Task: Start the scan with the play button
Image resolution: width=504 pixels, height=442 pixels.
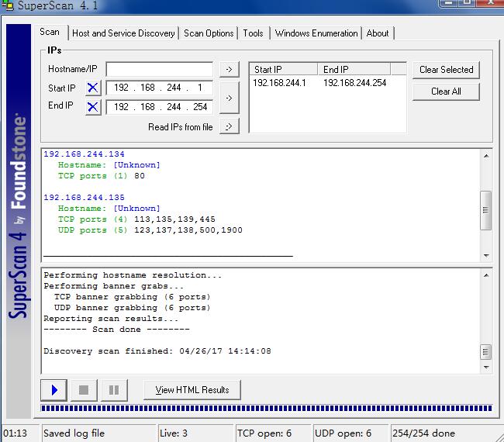Action: [x=54, y=390]
